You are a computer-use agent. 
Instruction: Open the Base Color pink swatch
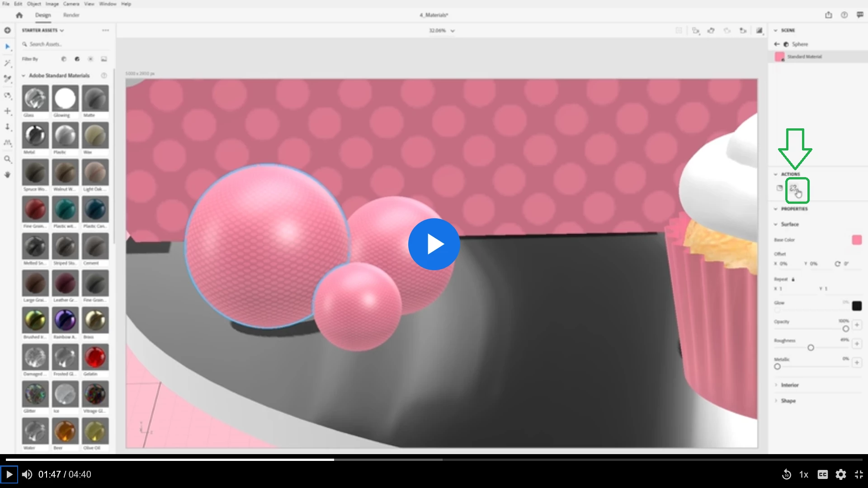(x=856, y=240)
